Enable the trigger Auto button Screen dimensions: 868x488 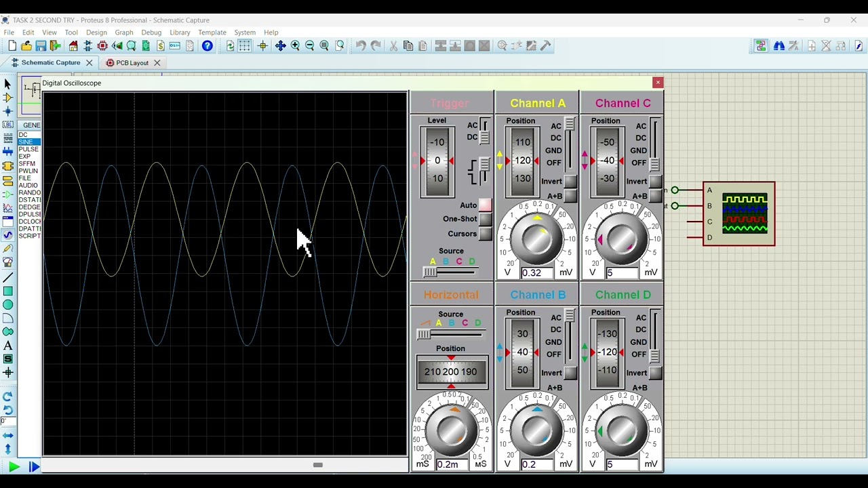pyautogui.click(x=485, y=205)
